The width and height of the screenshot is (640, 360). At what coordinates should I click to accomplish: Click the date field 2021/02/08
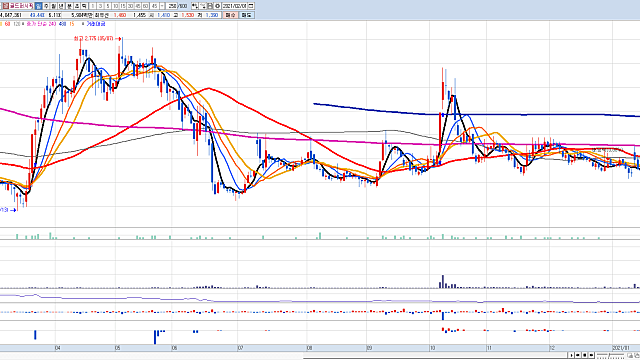tap(235, 6)
